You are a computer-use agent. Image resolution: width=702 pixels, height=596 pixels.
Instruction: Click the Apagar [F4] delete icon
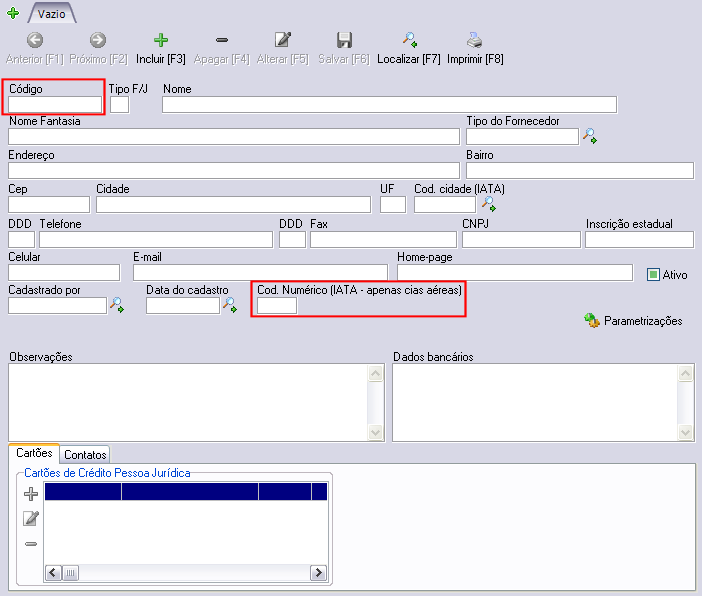click(x=222, y=40)
